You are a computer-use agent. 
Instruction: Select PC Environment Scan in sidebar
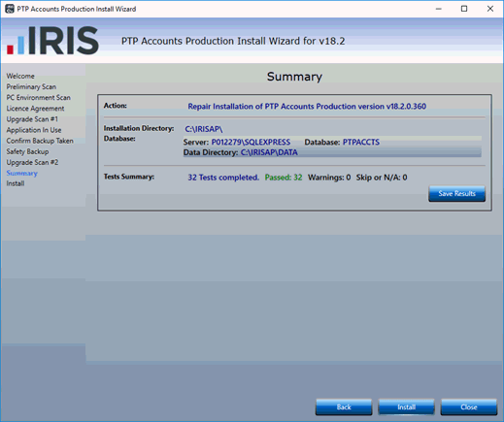click(x=39, y=97)
